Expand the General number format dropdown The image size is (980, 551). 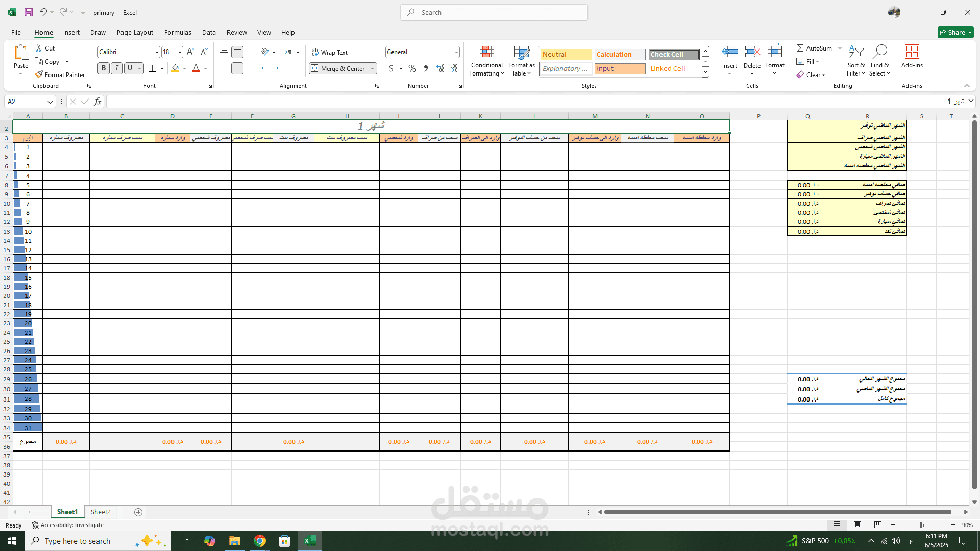coord(456,52)
